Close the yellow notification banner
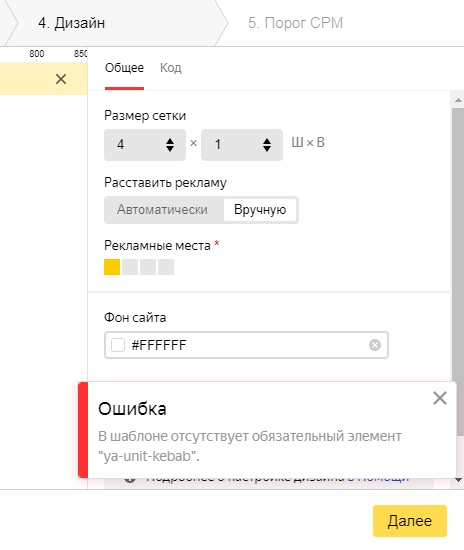 click(61, 79)
